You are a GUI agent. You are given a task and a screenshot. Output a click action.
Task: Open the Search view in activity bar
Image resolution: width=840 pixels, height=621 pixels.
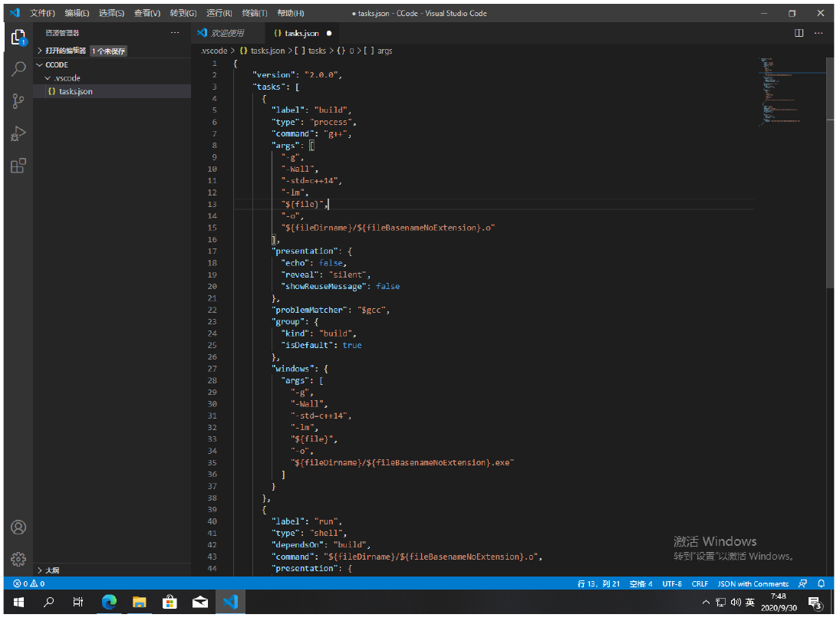(x=18, y=69)
